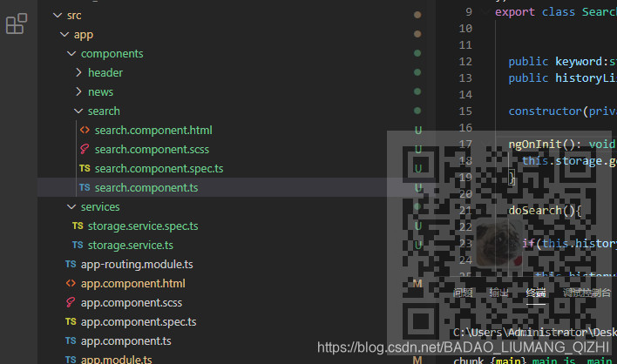The width and height of the screenshot is (617, 364).
Task: Open app.component.html file
Action: [x=133, y=283]
